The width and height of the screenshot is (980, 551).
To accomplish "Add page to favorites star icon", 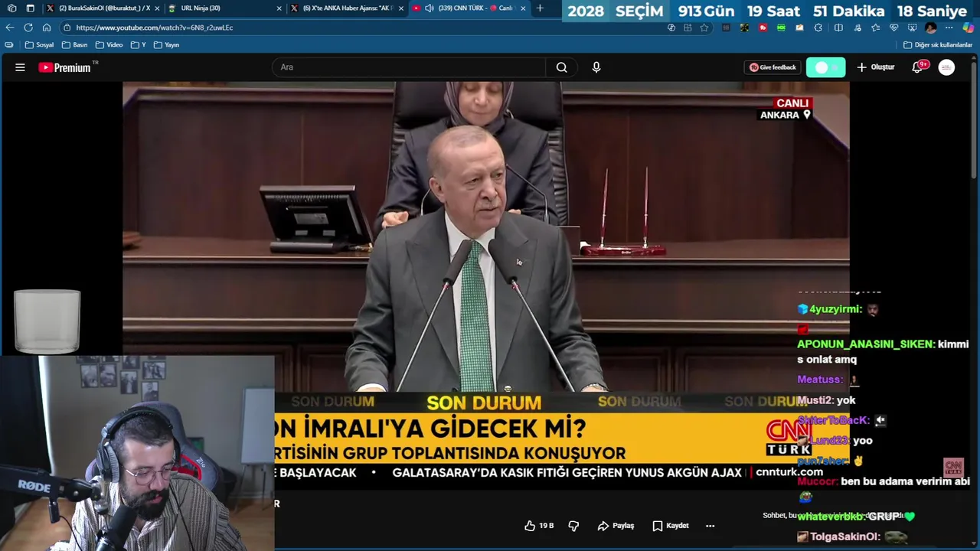I will pos(704,28).
